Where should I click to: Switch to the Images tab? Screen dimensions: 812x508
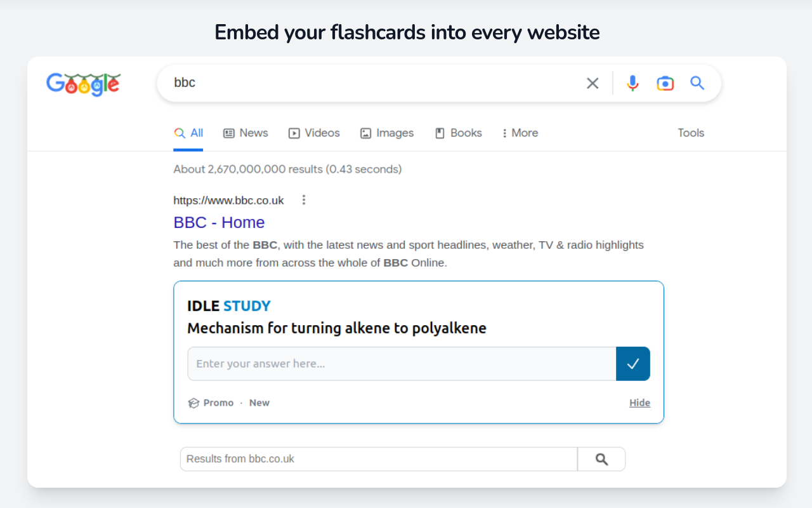[x=387, y=133]
